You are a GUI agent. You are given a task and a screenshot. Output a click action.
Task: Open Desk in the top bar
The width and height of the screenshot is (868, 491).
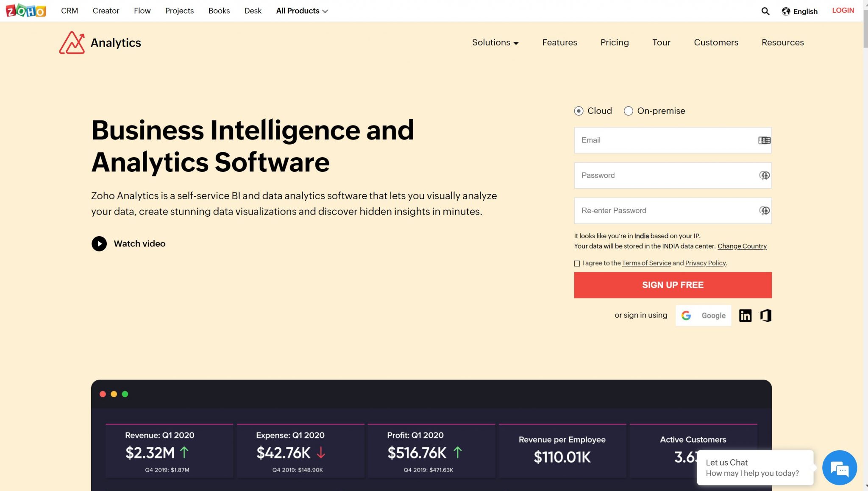(253, 11)
